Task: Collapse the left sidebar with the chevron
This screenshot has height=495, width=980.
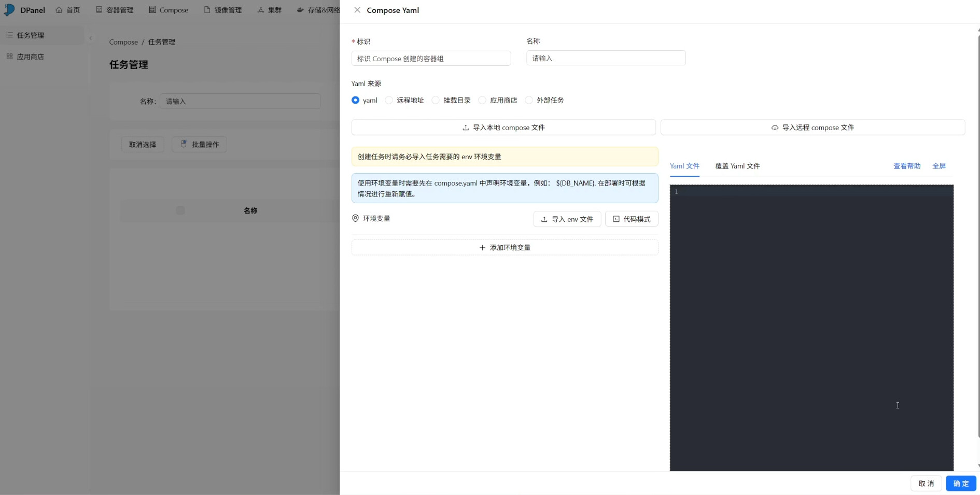Action: [x=91, y=38]
